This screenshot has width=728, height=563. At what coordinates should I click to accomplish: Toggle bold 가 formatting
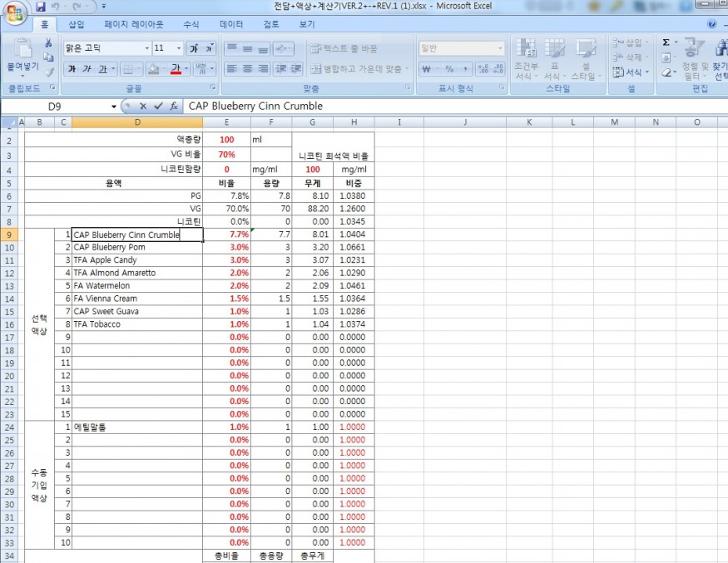pyautogui.click(x=72, y=69)
